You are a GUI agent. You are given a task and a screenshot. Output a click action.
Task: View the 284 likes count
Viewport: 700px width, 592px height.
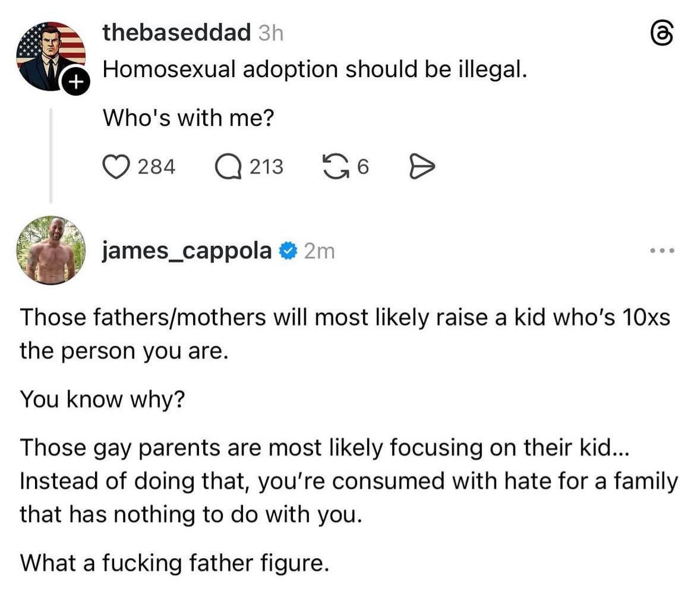[156, 167]
